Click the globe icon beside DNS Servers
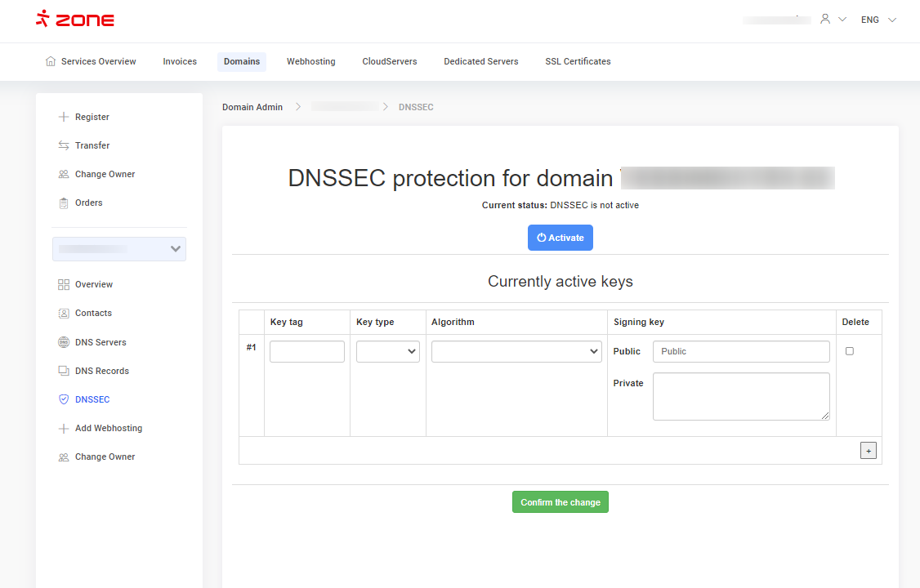 point(64,342)
